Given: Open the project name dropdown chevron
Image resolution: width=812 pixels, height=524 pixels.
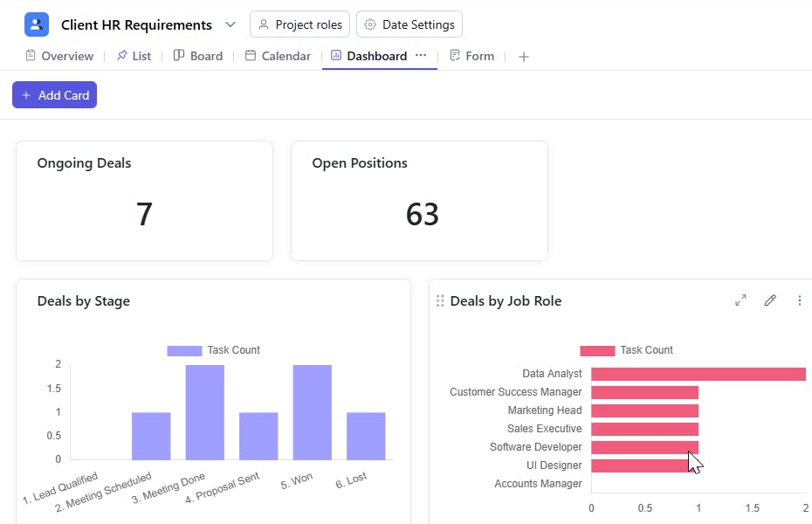Looking at the screenshot, I should coord(231,24).
